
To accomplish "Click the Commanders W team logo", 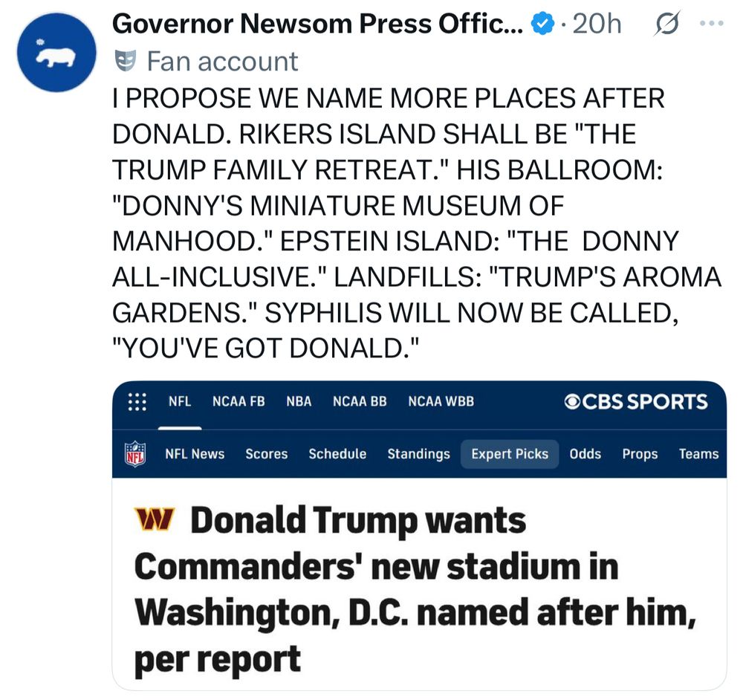I will point(155,519).
